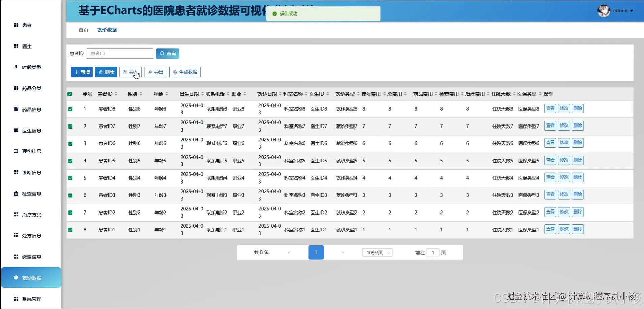Click the admin avatar picture
This screenshot has width=644, height=309.
tap(604, 11)
